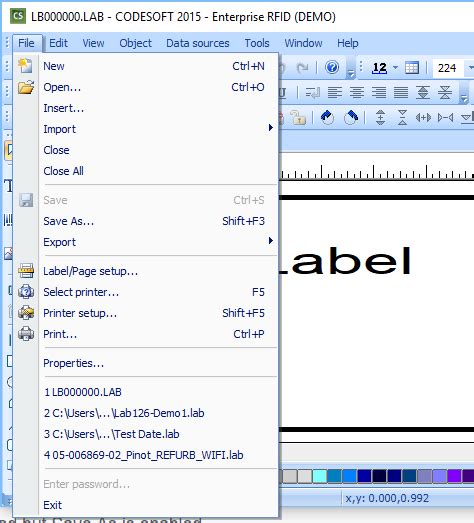Click the blue Help question mark icon
The width and height of the screenshot is (474, 523).
332,67
